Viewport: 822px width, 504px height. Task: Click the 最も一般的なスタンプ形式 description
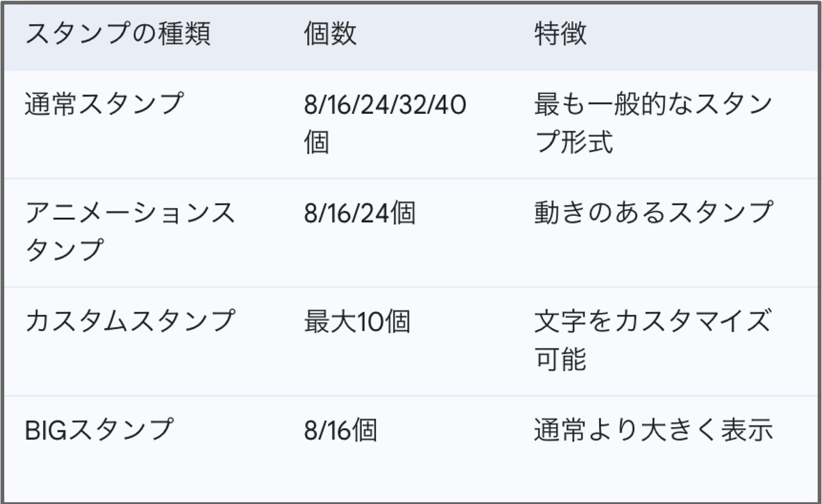coord(653,124)
